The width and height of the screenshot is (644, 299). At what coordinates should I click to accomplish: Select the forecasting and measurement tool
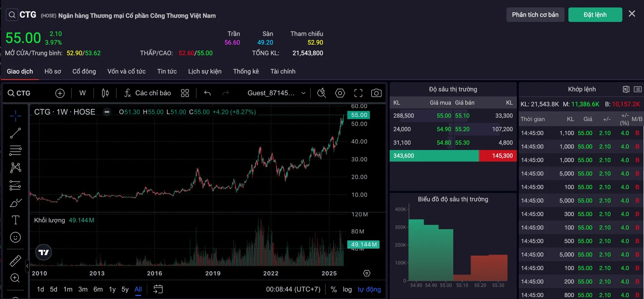pyautogui.click(x=15, y=185)
